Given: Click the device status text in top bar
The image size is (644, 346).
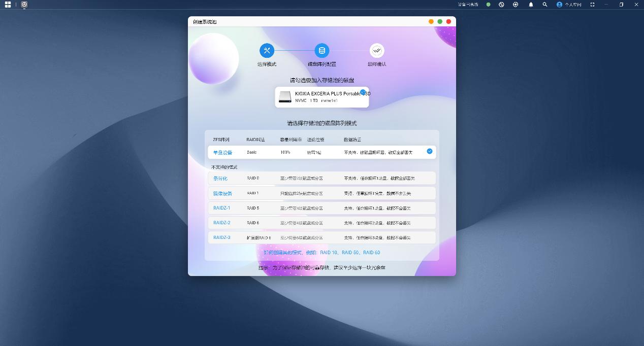Looking at the screenshot, I should click(468, 4).
